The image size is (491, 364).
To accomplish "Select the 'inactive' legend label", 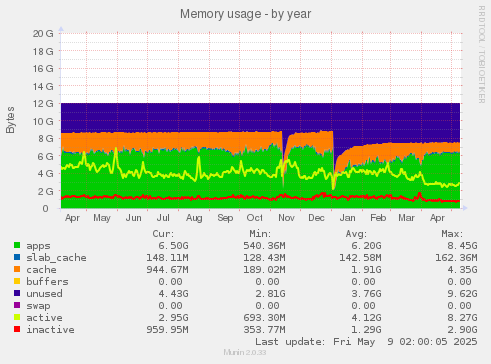I will (50, 329).
